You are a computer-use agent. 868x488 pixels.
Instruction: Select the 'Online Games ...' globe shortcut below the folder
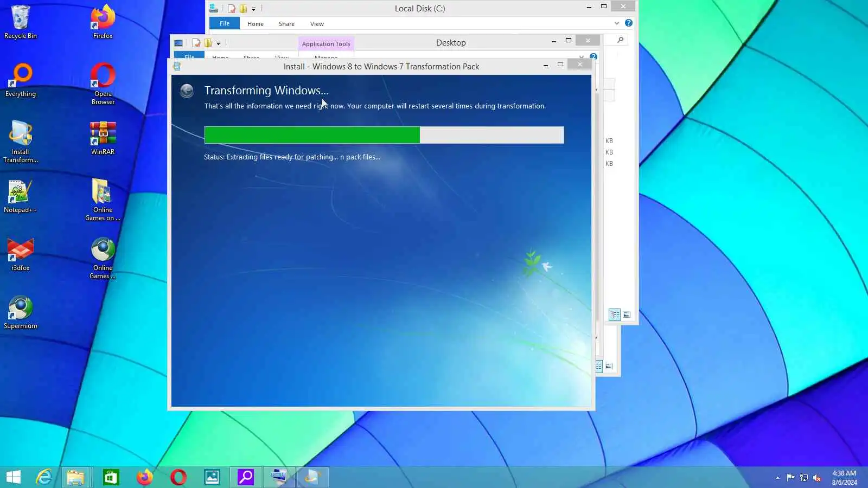coord(103,258)
